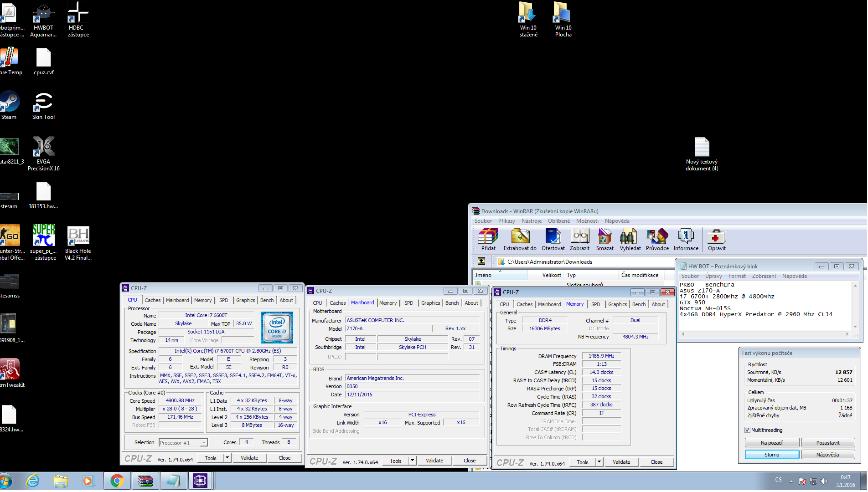Click the Čas modifikace column header

(x=640, y=275)
